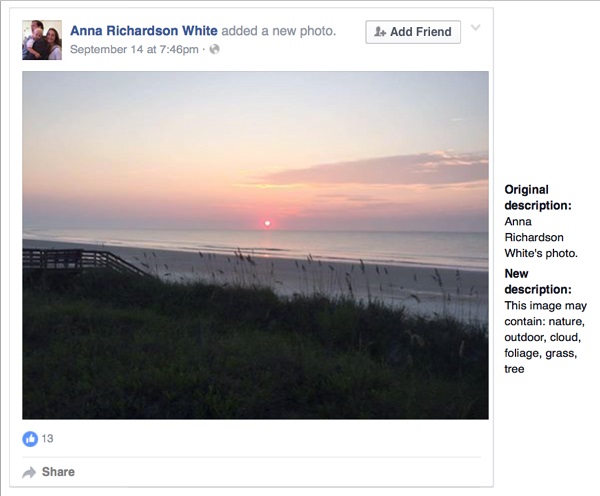600x496 pixels.
Task: Open the September 14 at 7:46pm timestamp
Action: [x=134, y=49]
